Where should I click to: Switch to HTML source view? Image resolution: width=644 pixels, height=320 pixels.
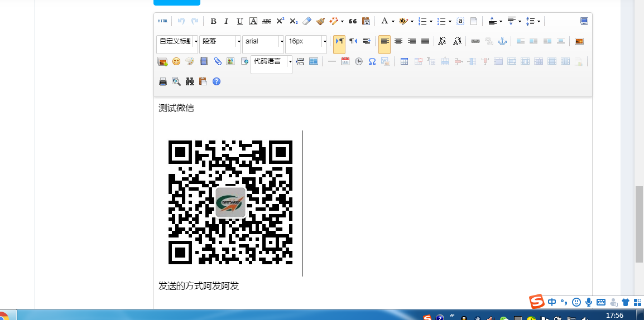pyautogui.click(x=162, y=21)
